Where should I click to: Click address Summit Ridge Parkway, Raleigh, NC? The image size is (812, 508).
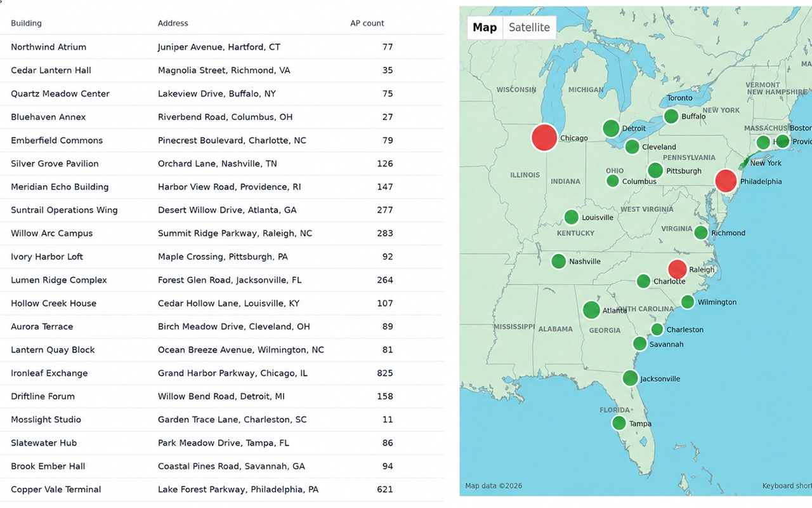pos(235,233)
